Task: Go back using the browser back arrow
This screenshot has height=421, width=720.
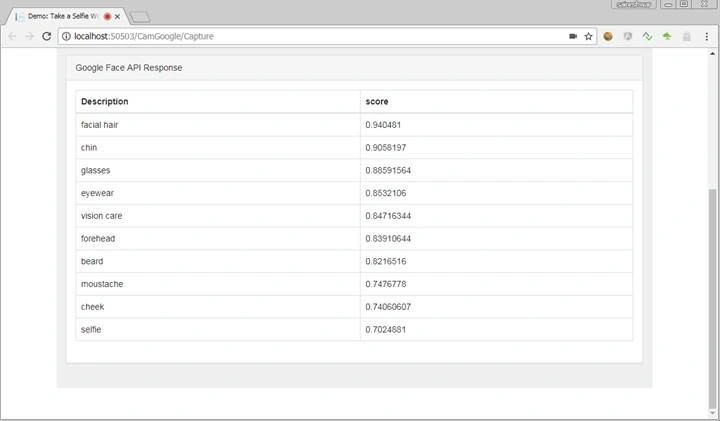Action: pyautogui.click(x=12, y=36)
